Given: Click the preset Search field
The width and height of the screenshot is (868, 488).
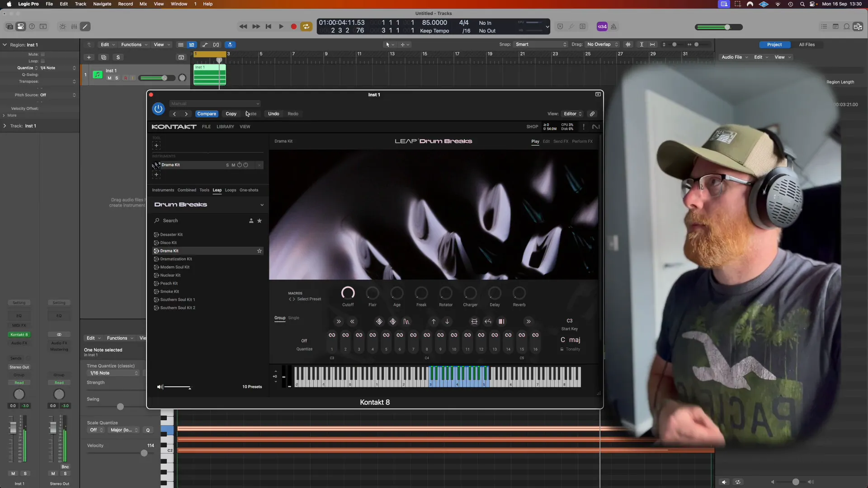Looking at the screenshot, I should coord(199,221).
